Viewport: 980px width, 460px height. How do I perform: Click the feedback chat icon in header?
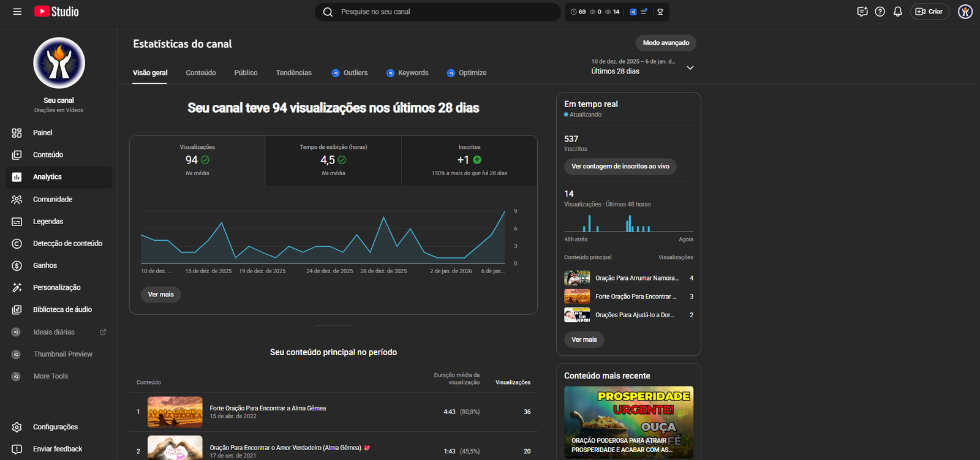click(862, 12)
